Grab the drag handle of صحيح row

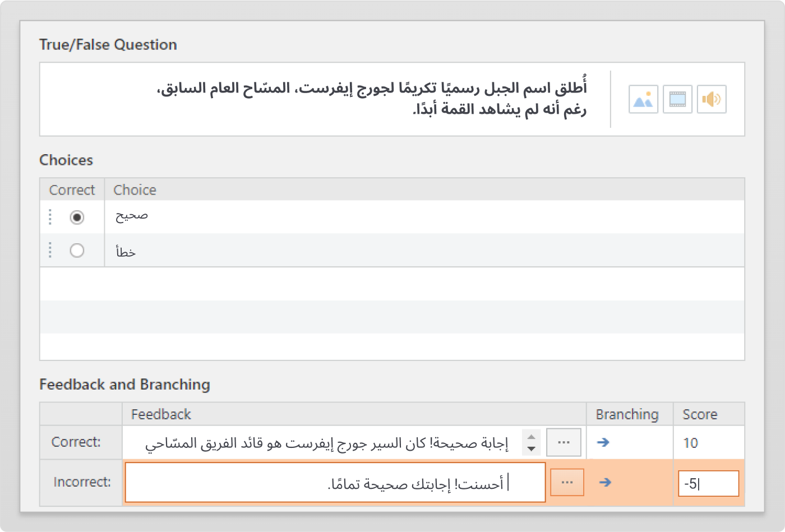click(x=50, y=217)
